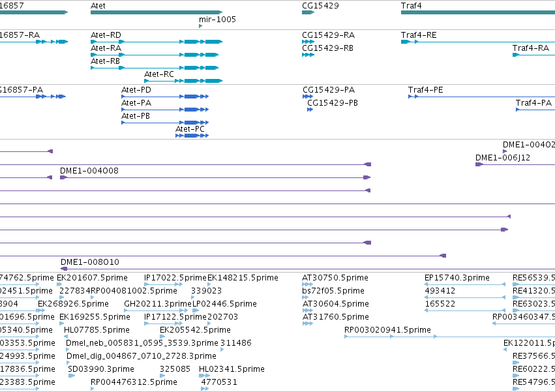Screen dimensions: 555x392
Task: Select EST bs72f05.5prime
Action: tap(305, 297)
